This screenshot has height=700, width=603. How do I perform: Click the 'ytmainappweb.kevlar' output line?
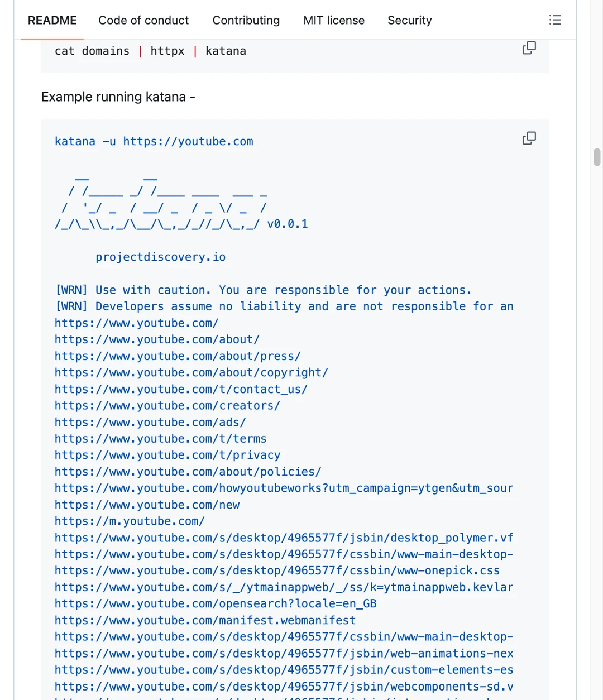pyautogui.click(x=284, y=587)
